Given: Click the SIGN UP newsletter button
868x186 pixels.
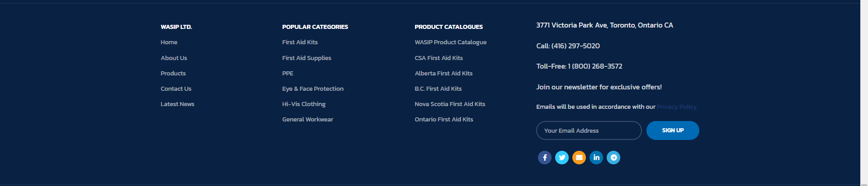Looking at the screenshot, I should point(673,130).
